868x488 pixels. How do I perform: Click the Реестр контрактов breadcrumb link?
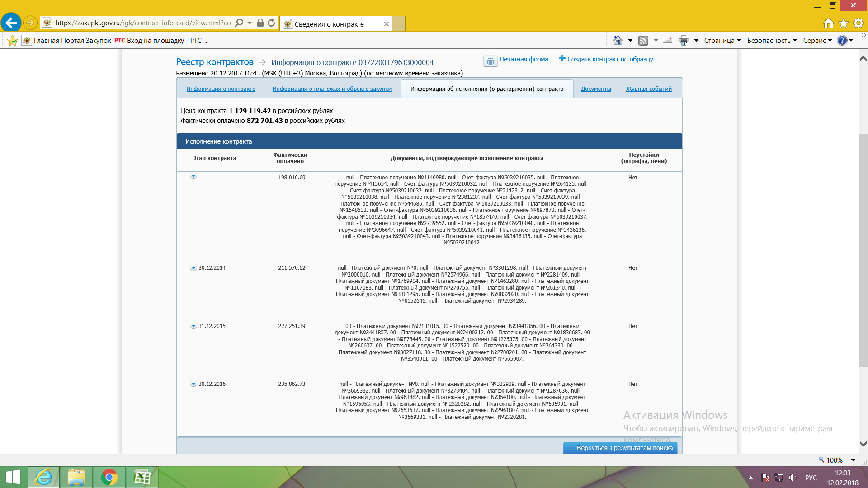214,62
